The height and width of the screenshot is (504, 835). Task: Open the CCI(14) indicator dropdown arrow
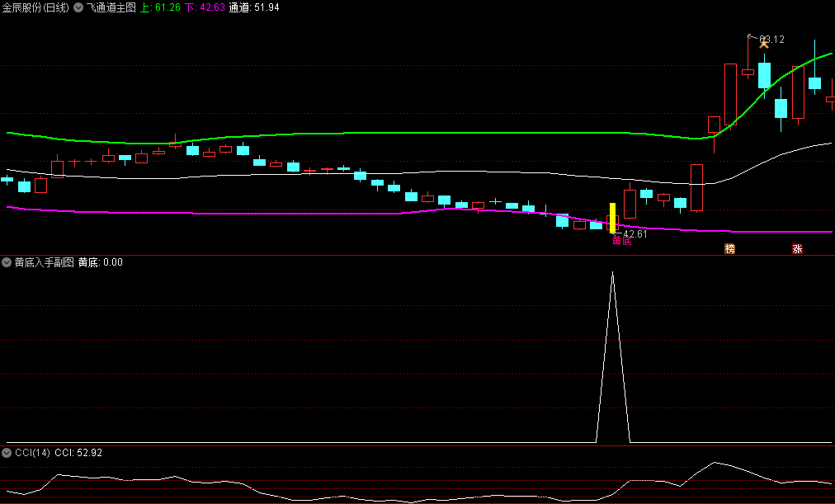pyautogui.click(x=7, y=452)
